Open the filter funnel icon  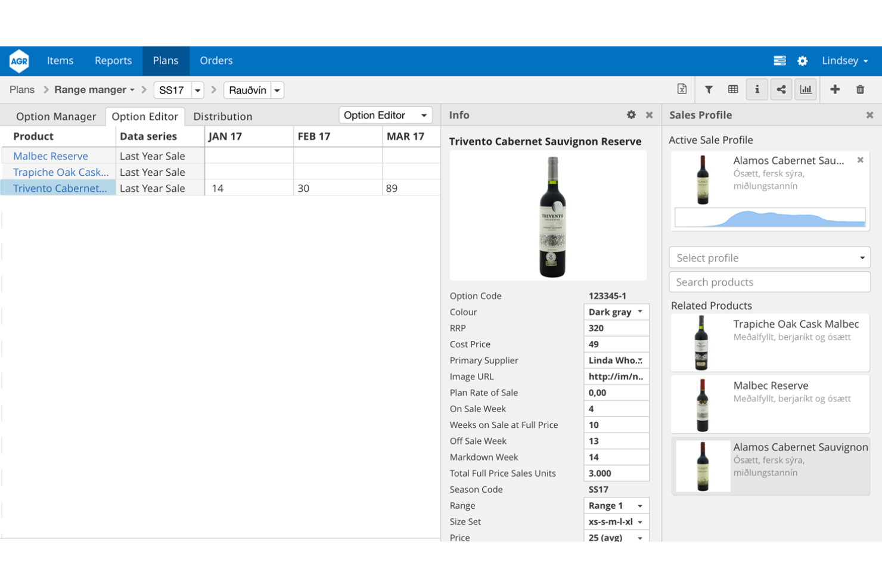point(709,89)
